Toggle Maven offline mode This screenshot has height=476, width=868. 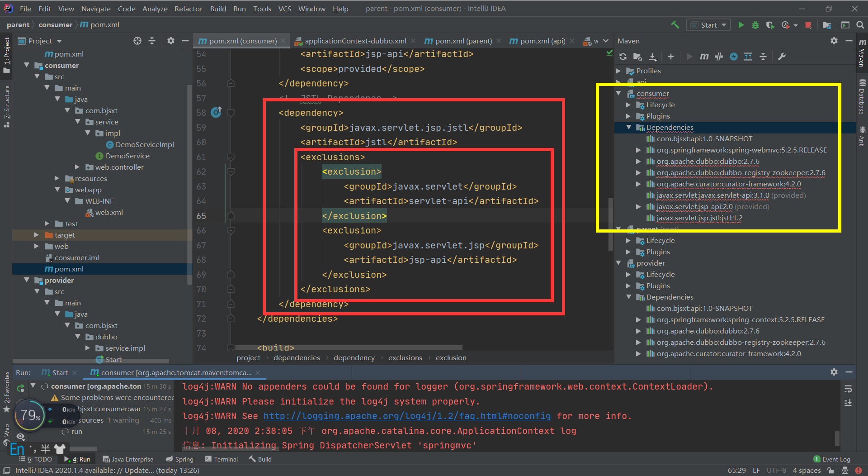point(719,57)
